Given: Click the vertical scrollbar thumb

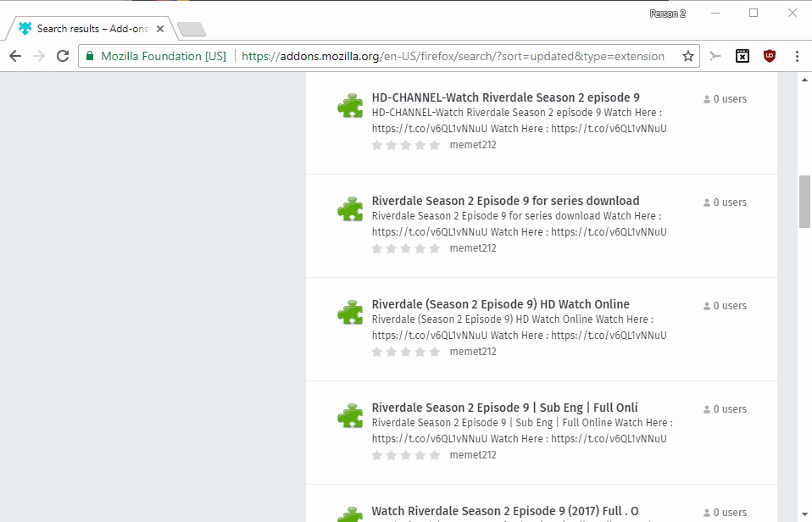Looking at the screenshot, I should pyautogui.click(x=804, y=202).
